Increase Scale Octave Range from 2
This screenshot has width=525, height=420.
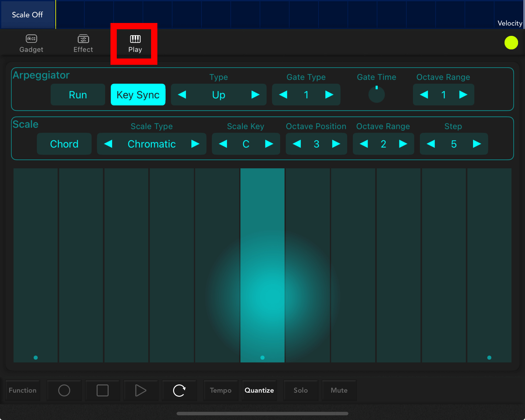click(403, 144)
